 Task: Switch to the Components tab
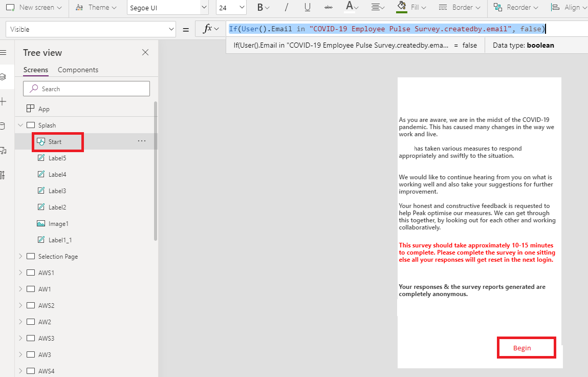tap(78, 70)
